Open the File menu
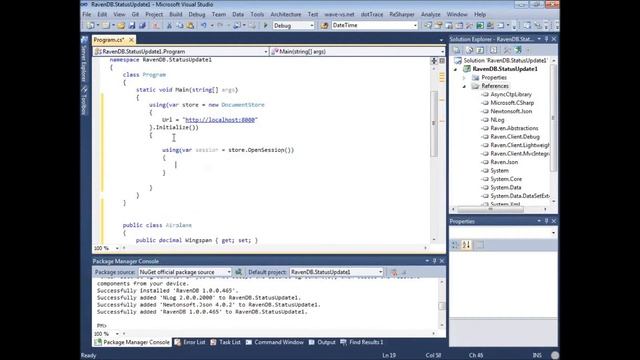640x360 pixels. (87, 14)
